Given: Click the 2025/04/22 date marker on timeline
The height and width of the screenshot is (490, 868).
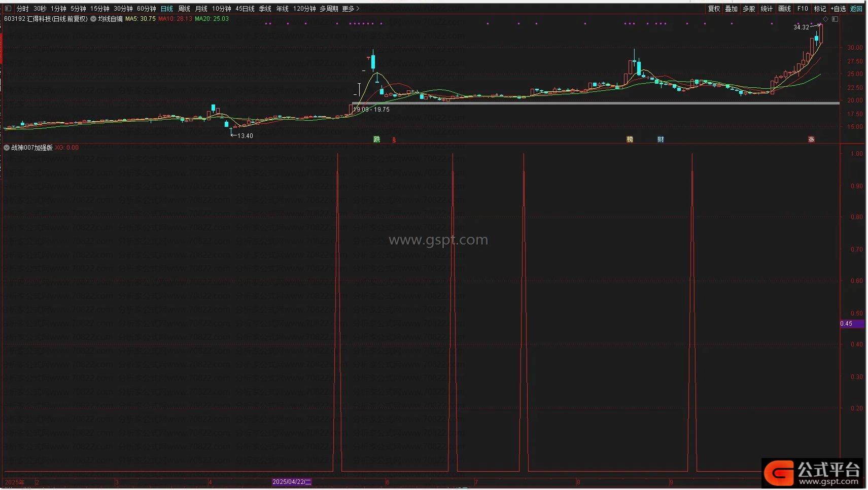Looking at the screenshot, I should click(292, 482).
